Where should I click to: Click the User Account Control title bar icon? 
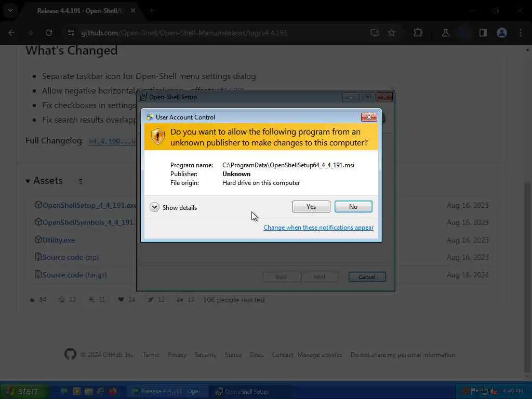[x=150, y=117]
